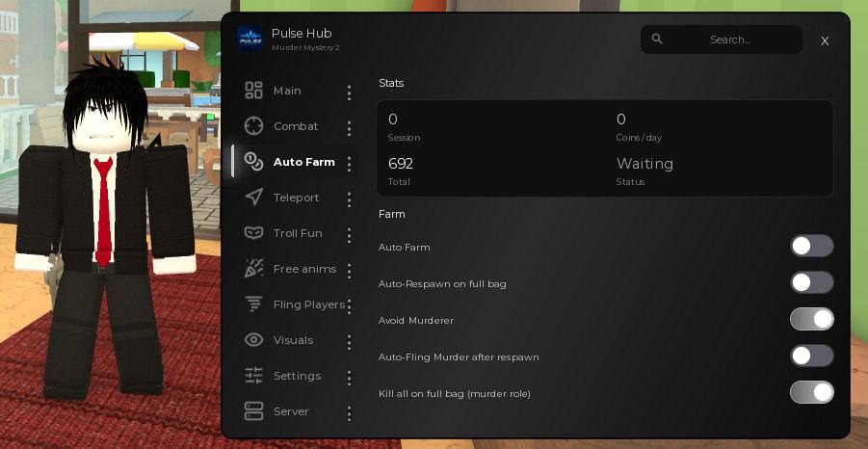Click the Troll Fun mask icon

(x=253, y=233)
